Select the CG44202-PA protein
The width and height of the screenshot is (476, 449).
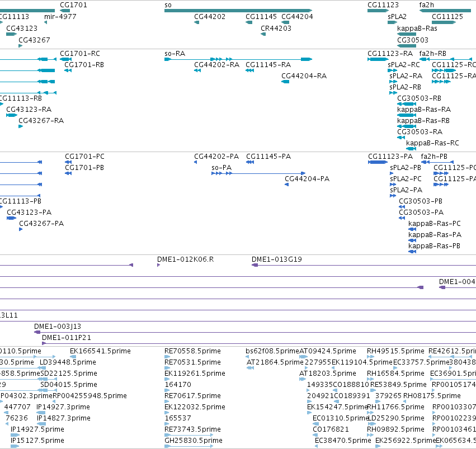pyautogui.click(x=196, y=162)
